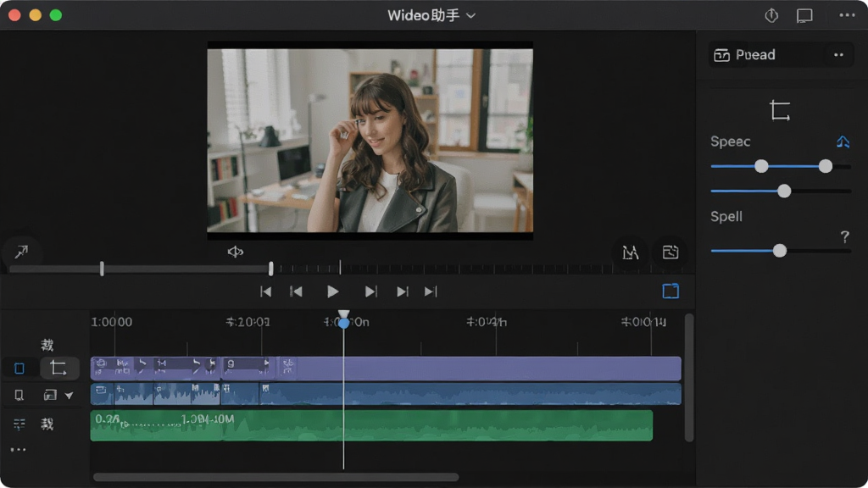This screenshot has width=868, height=488.
Task: Open the Puead panel more options dots
Action: point(838,55)
